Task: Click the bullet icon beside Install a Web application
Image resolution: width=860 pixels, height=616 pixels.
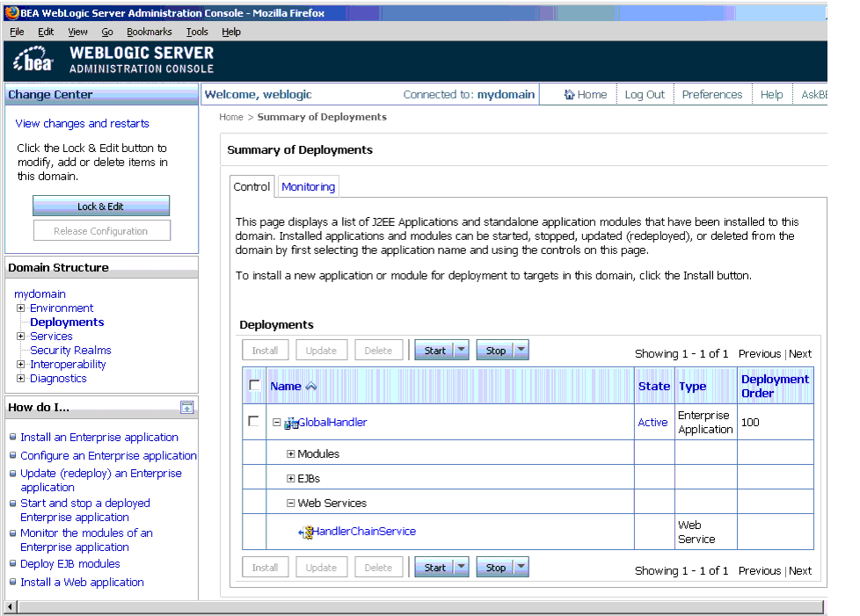Action: [x=12, y=582]
